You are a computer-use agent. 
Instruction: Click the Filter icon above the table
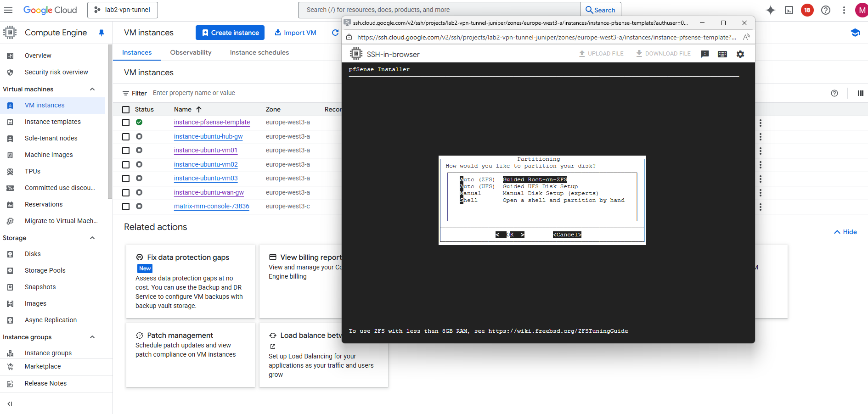click(x=126, y=93)
